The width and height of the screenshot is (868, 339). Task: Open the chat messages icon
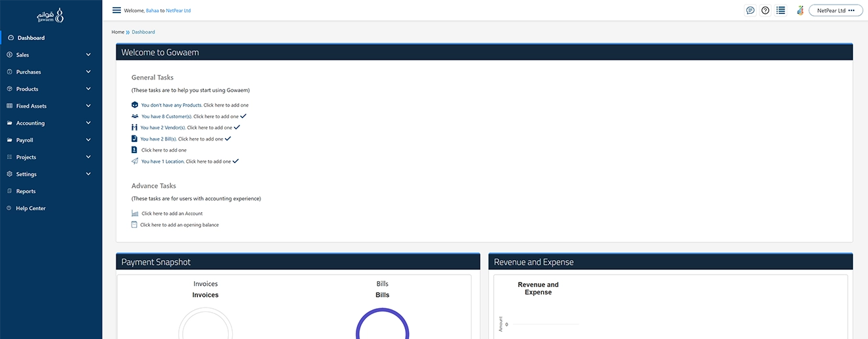pyautogui.click(x=750, y=11)
